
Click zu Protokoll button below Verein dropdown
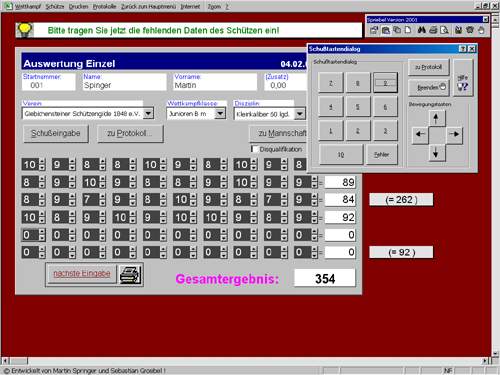pos(130,133)
